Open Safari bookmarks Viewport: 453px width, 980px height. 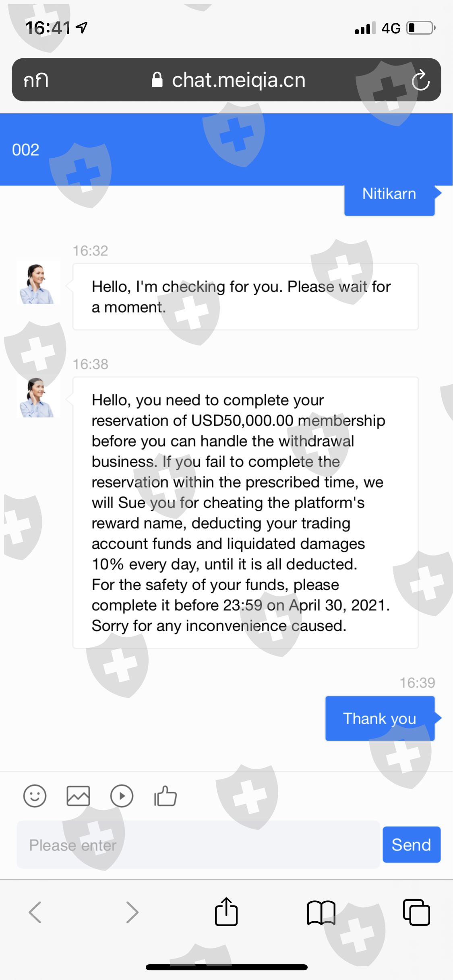[321, 912]
